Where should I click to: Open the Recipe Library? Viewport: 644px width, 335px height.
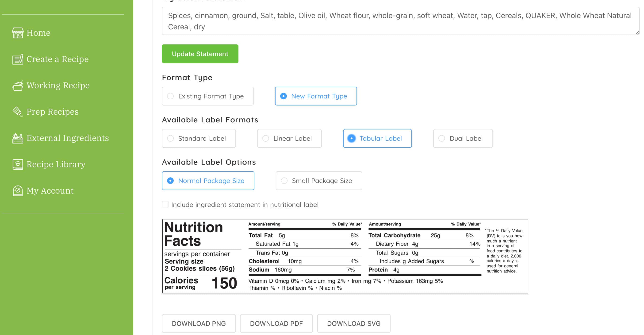tap(56, 164)
